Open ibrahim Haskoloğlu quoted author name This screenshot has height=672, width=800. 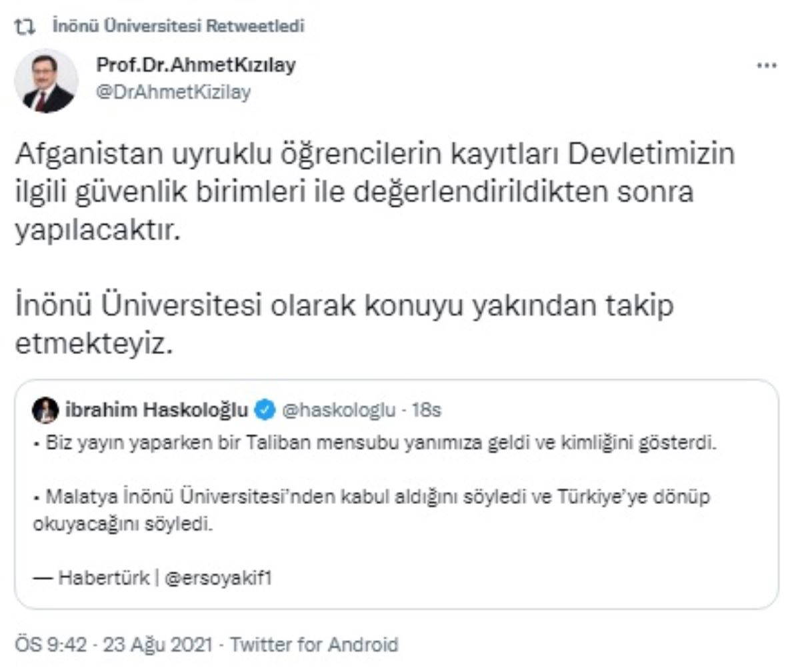(157, 410)
